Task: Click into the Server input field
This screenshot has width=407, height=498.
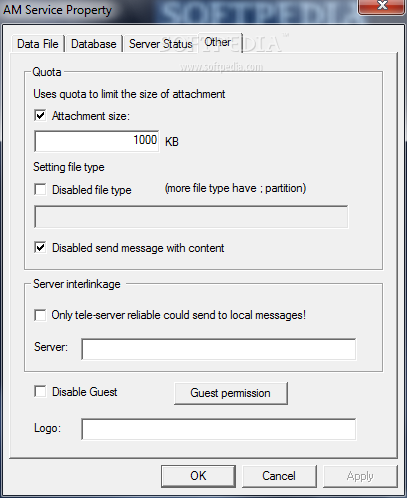Action: (x=219, y=349)
